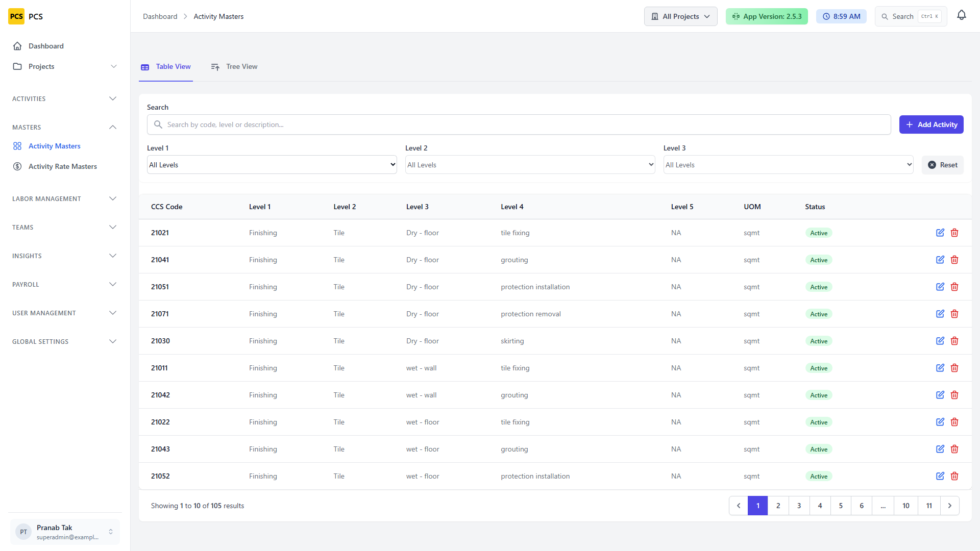Viewport: 980px width, 551px height.
Task: Delete activity row 21042
Action: pos(954,395)
